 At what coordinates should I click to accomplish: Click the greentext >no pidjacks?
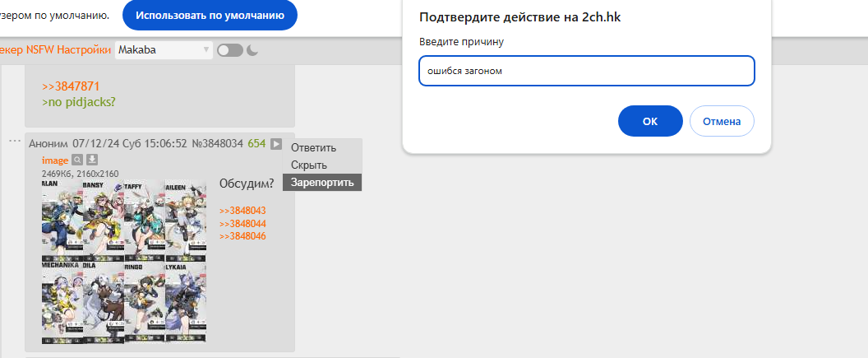click(x=79, y=102)
